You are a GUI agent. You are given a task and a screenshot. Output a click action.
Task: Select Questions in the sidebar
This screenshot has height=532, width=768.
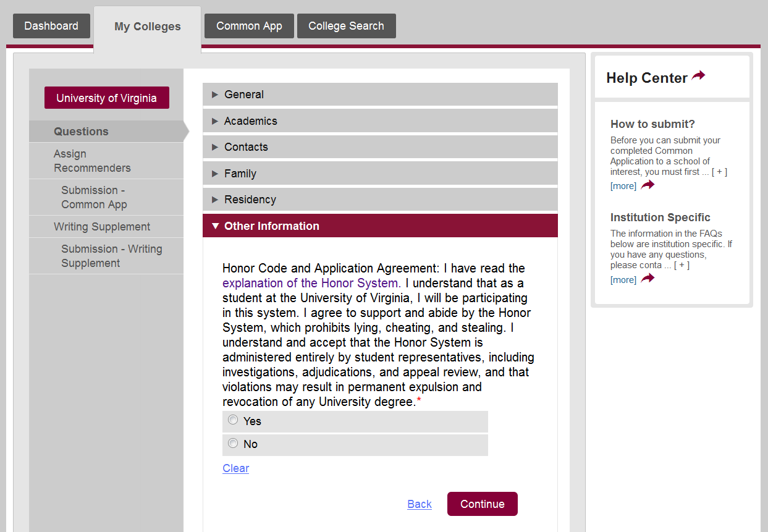tap(106, 132)
